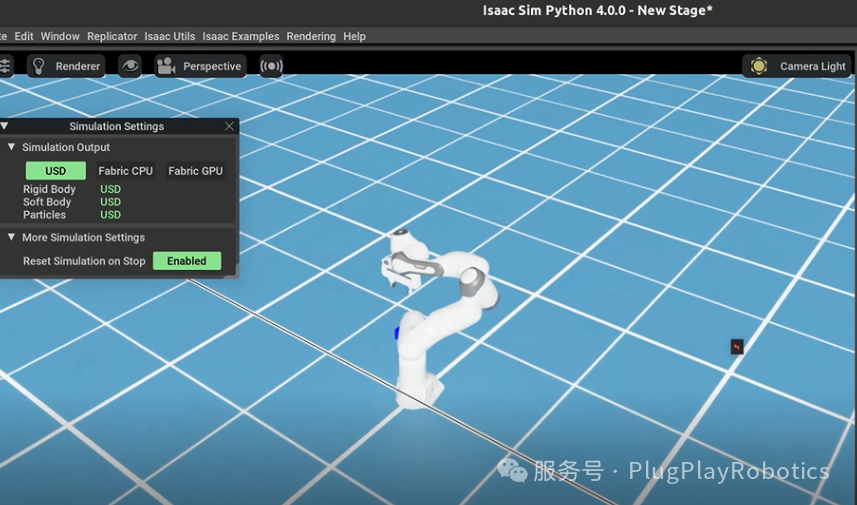The height and width of the screenshot is (505, 857).
Task: Switch simulation output to Fabric CPU
Action: 125,171
